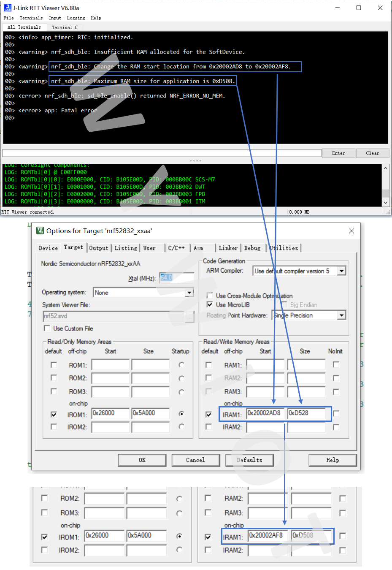This screenshot has width=392, height=570.
Task: Toggle the Use Custom File checkbox
Action: (x=47, y=328)
